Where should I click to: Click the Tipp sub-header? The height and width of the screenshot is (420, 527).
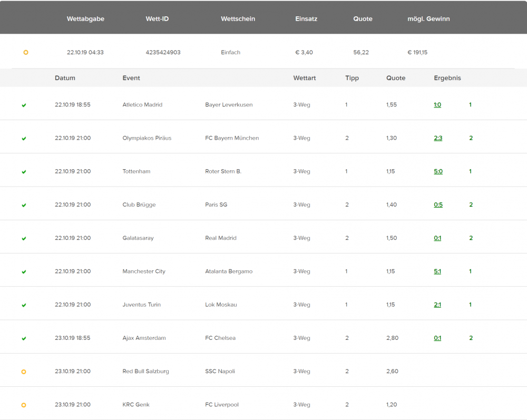coord(352,78)
